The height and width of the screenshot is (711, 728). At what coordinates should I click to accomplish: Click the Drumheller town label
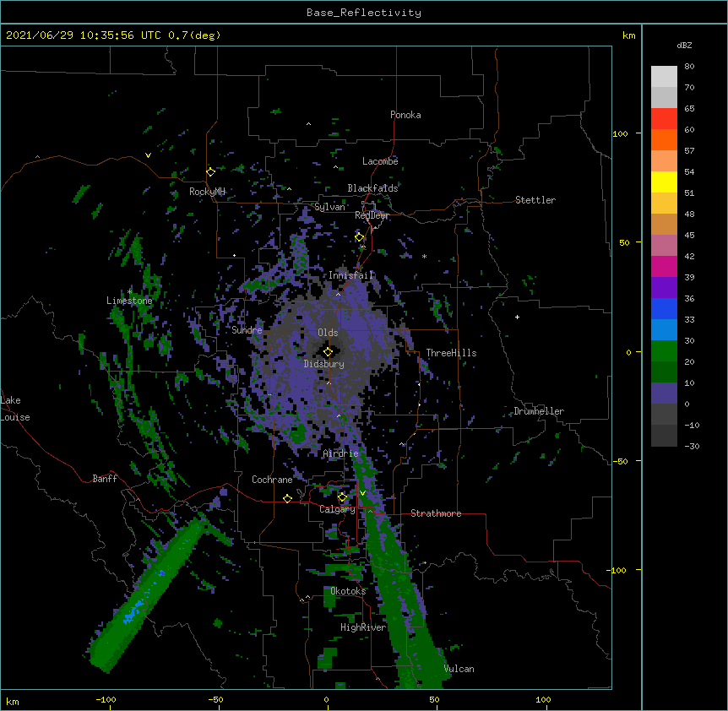click(539, 411)
